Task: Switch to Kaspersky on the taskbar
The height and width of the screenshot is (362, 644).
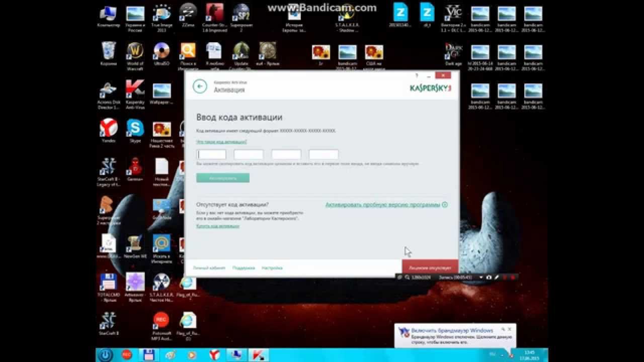Action: pyautogui.click(x=259, y=355)
